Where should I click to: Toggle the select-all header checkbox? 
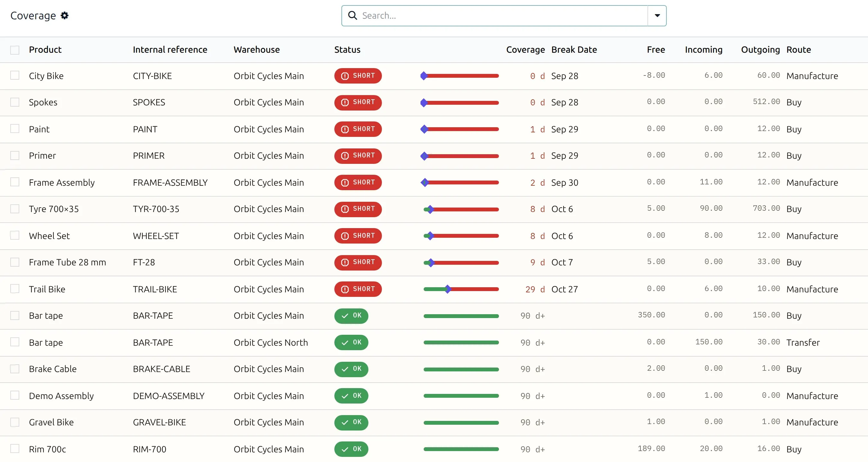coord(15,50)
